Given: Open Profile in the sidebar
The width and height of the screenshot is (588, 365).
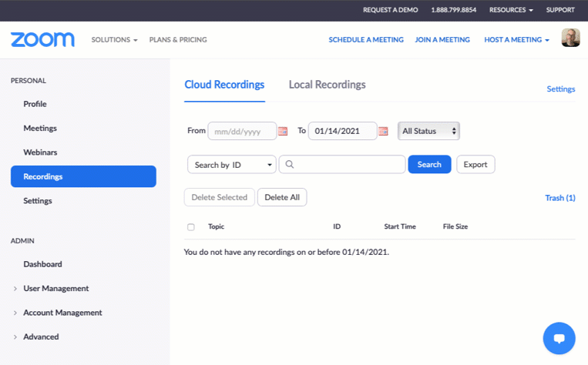Looking at the screenshot, I should pyautogui.click(x=35, y=104).
